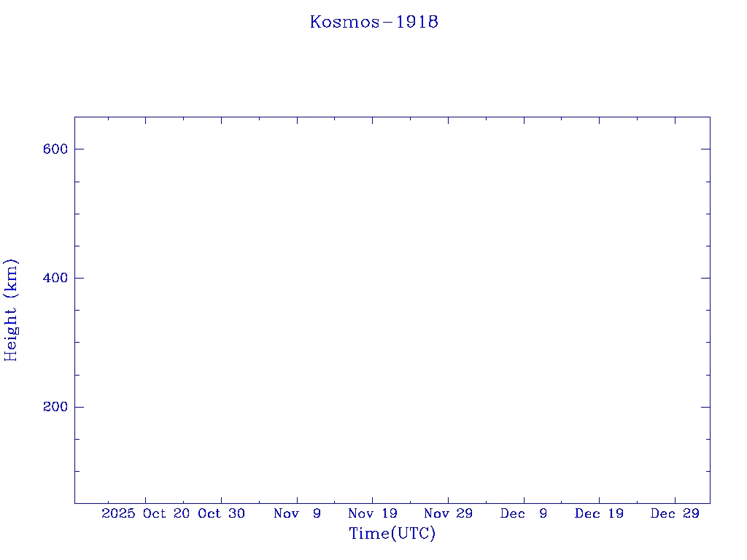Pick the Nov 29 date label
The image size is (747, 560).
(448, 513)
